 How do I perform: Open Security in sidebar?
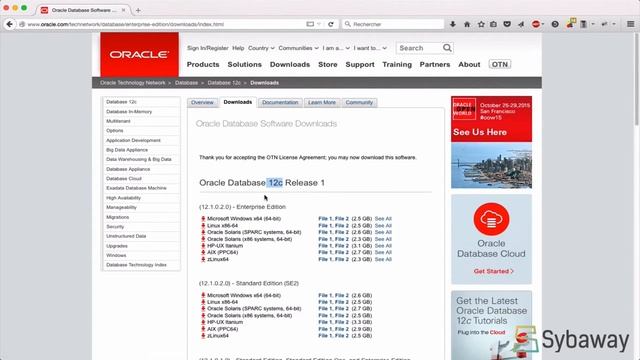point(115,227)
